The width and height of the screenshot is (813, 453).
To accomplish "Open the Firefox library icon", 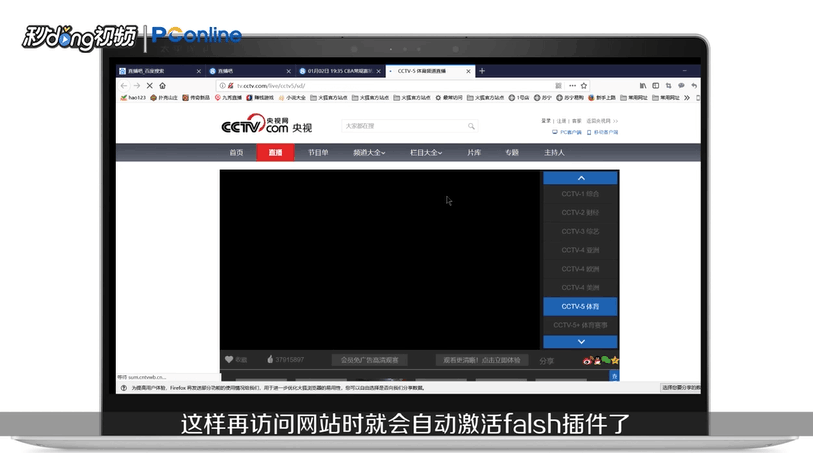I will tap(643, 86).
